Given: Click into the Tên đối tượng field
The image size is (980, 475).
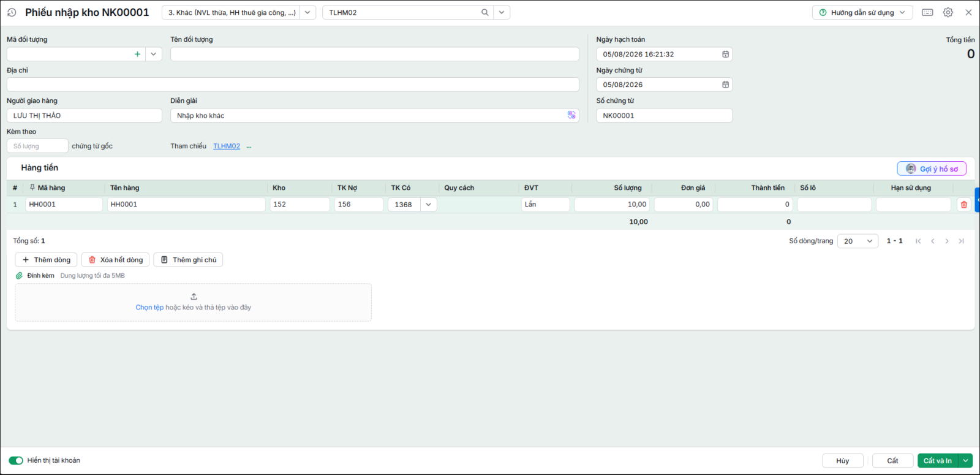Looking at the screenshot, I should [375, 54].
